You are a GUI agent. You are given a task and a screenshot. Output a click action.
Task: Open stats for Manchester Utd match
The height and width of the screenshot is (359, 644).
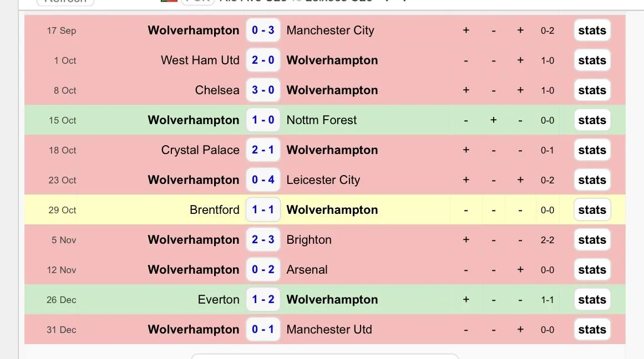pos(592,330)
